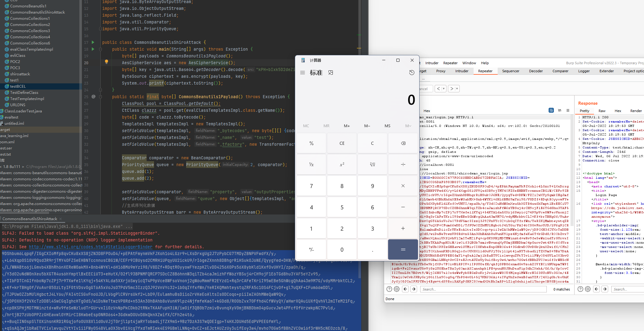Click calculator square root key
This screenshot has width=644, height=331.
pos(372,165)
